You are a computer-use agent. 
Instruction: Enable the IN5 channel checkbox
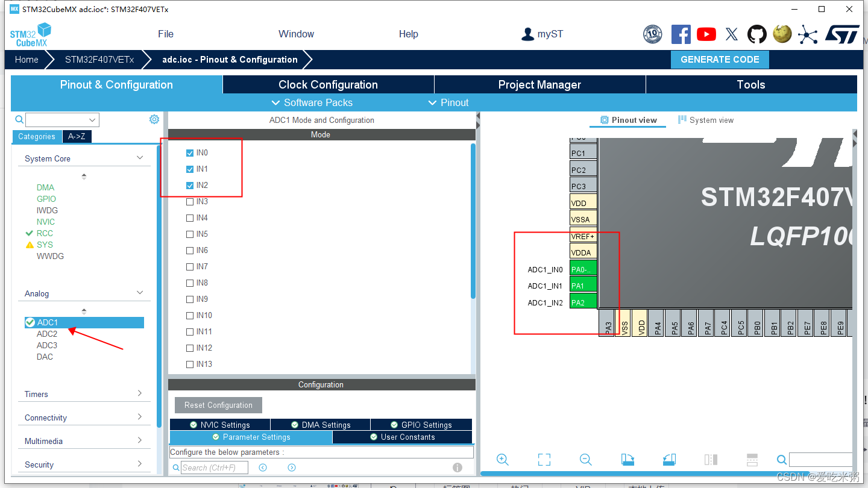point(190,234)
